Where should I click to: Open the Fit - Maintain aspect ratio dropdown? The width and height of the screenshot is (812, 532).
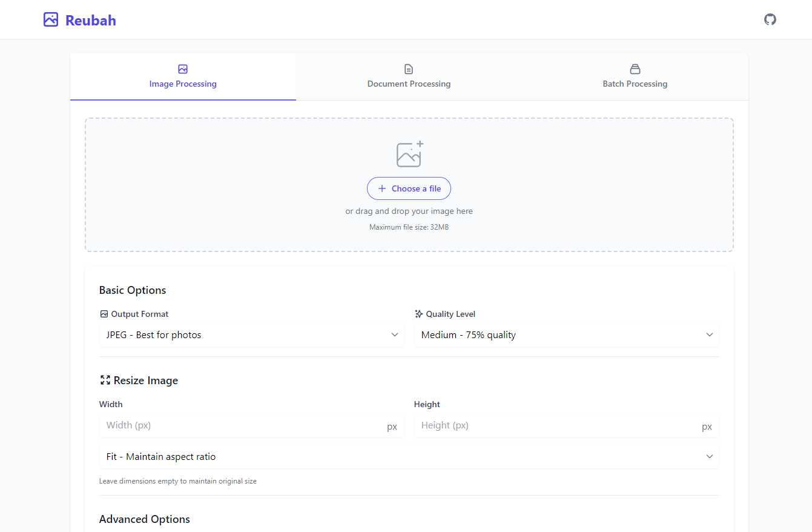tap(409, 456)
